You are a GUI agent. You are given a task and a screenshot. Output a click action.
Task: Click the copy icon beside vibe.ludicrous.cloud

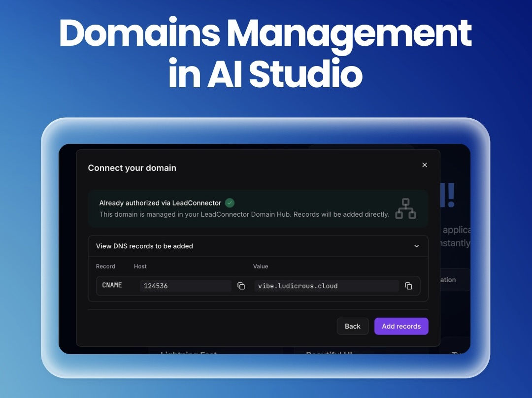[408, 286]
